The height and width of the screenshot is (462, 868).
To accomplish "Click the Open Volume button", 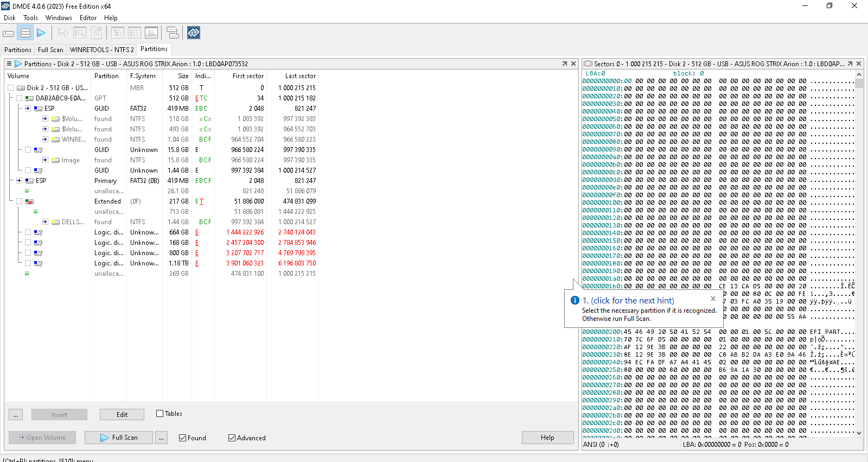I will 42,438.
